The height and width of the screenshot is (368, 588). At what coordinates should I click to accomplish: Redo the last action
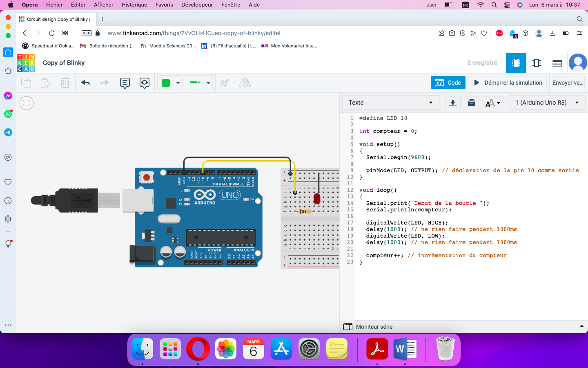pyautogui.click(x=105, y=83)
